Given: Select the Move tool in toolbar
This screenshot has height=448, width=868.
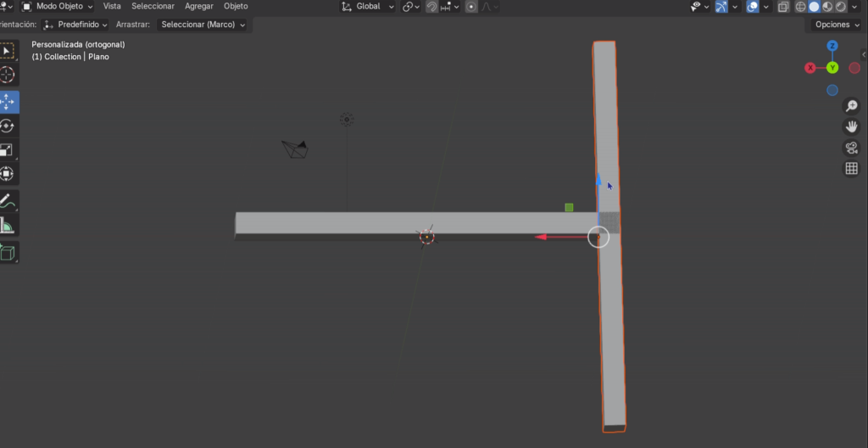Looking at the screenshot, I should pos(7,102).
